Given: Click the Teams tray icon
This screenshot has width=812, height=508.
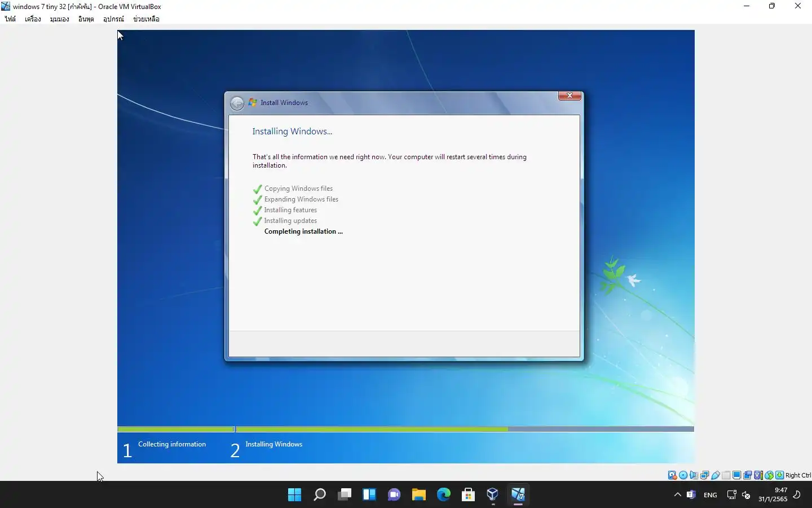Looking at the screenshot, I should click(x=691, y=495).
